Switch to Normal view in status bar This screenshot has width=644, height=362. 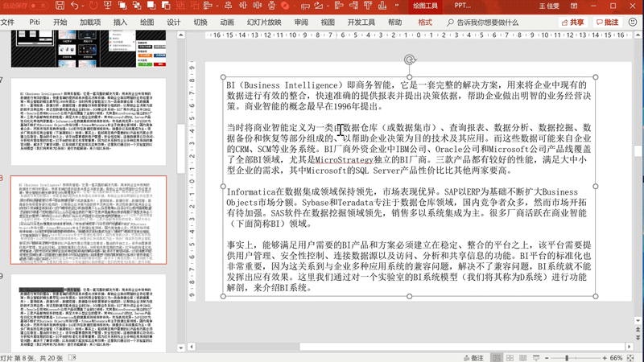pyautogui.click(x=497, y=358)
